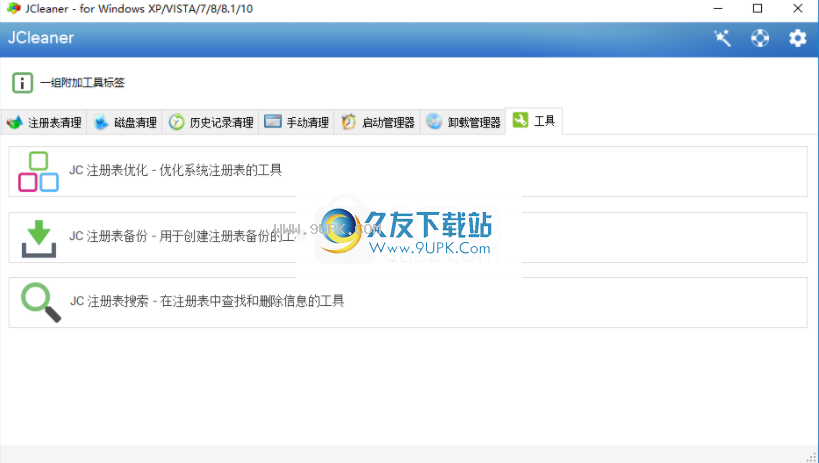Select the 卸载管理器 tab
Screen dimensions: 819x463
[x=463, y=122]
